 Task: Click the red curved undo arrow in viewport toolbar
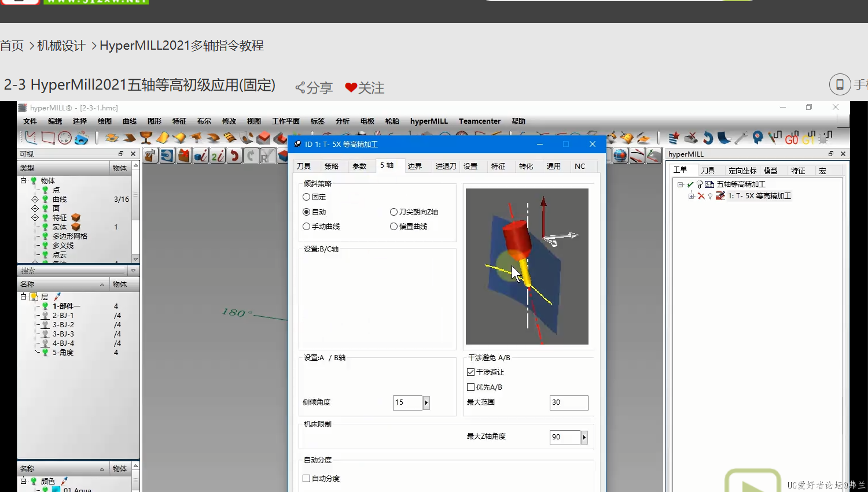[x=234, y=156]
